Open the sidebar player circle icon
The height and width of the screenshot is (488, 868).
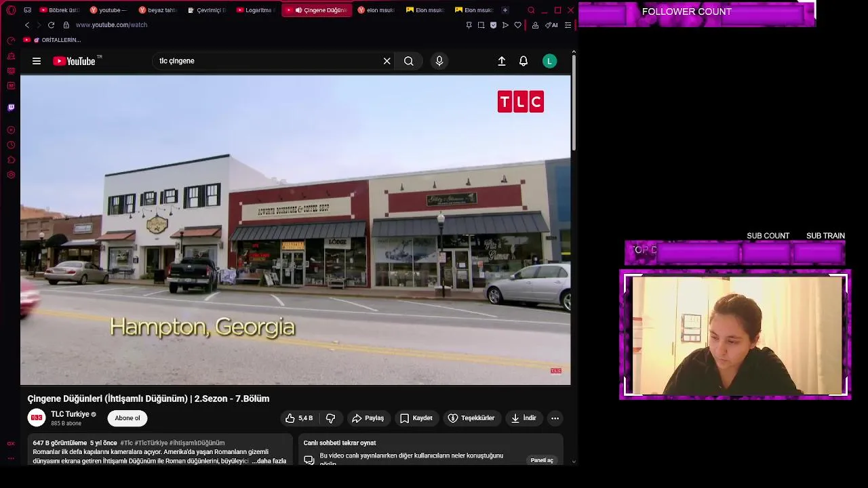tap(11, 129)
